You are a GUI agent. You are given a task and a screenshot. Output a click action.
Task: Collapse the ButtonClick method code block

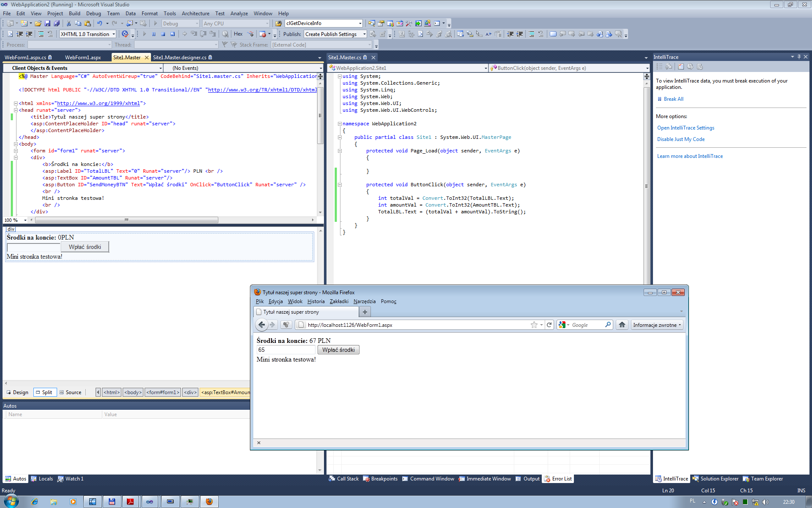(340, 185)
